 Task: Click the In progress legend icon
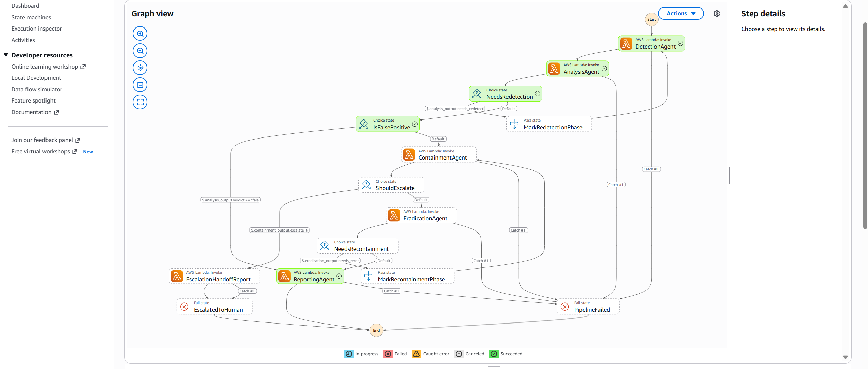(349, 354)
